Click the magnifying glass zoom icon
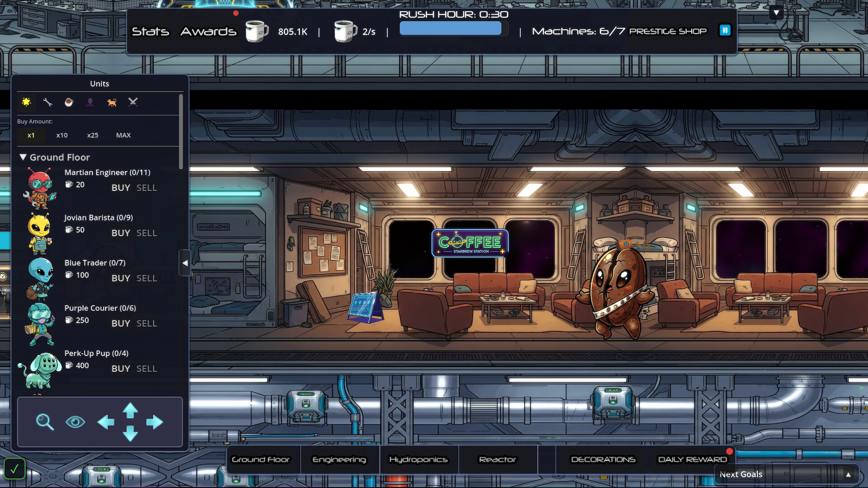The width and height of the screenshot is (868, 488). (x=44, y=422)
